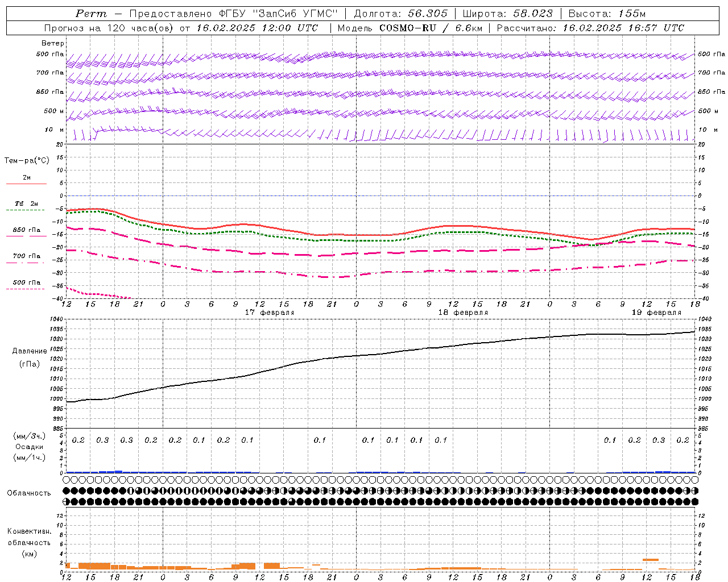Viewport: 728px width, 582px height.
Task: Click the "(мм/3ч.)" precipitation unit label
Action: click(30, 436)
